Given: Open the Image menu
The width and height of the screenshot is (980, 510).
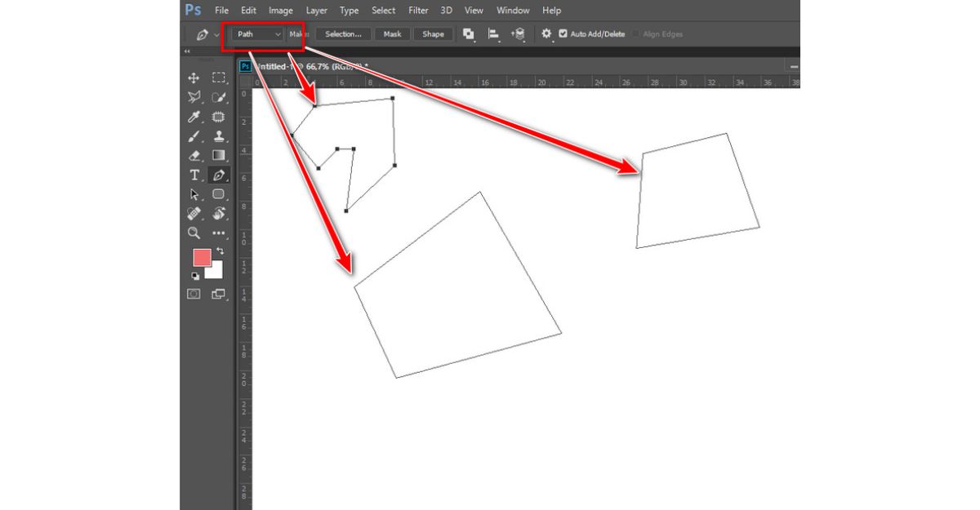Looking at the screenshot, I should pos(281,11).
